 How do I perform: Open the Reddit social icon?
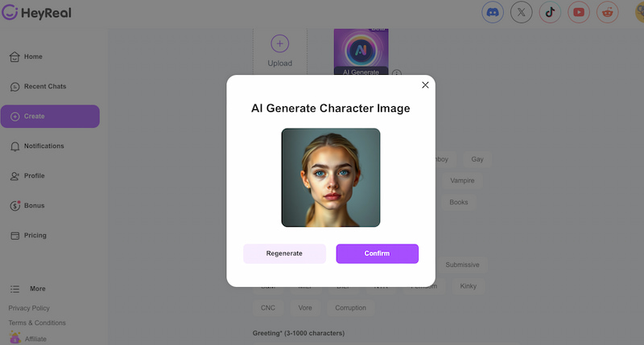point(607,12)
